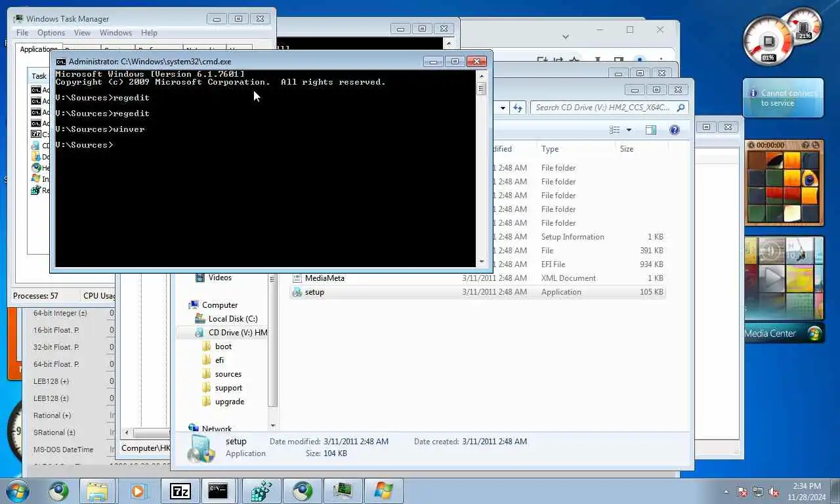Click the Action Center flag tray icon
This screenshot has height=504, width=840.
[742, 492]
